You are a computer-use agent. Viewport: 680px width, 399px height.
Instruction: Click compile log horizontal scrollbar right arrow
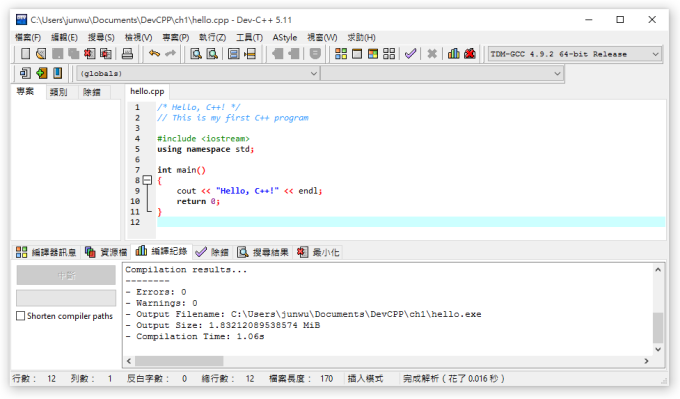(x=647, y=361)
